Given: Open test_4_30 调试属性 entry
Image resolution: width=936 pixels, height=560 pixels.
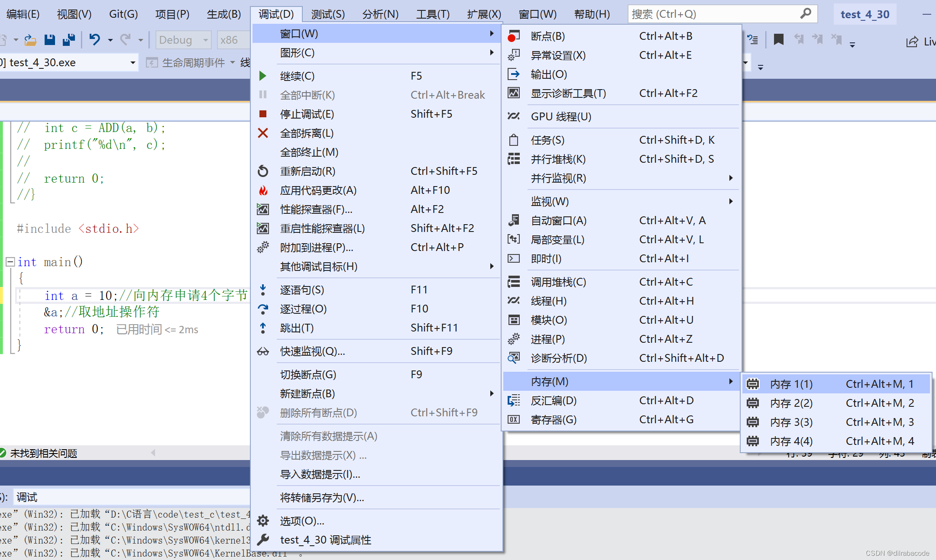Looking at the screenshot, I should pos(376,540).
